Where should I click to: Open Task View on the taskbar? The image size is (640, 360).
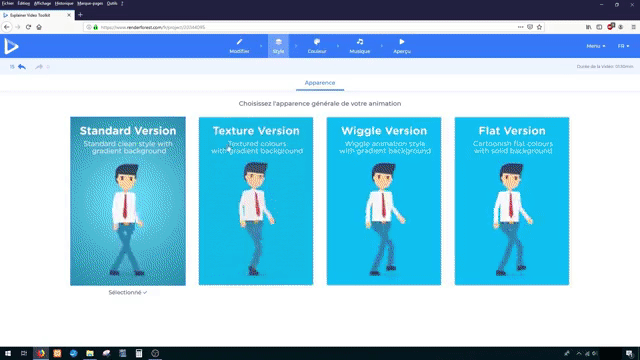[24, 353]
